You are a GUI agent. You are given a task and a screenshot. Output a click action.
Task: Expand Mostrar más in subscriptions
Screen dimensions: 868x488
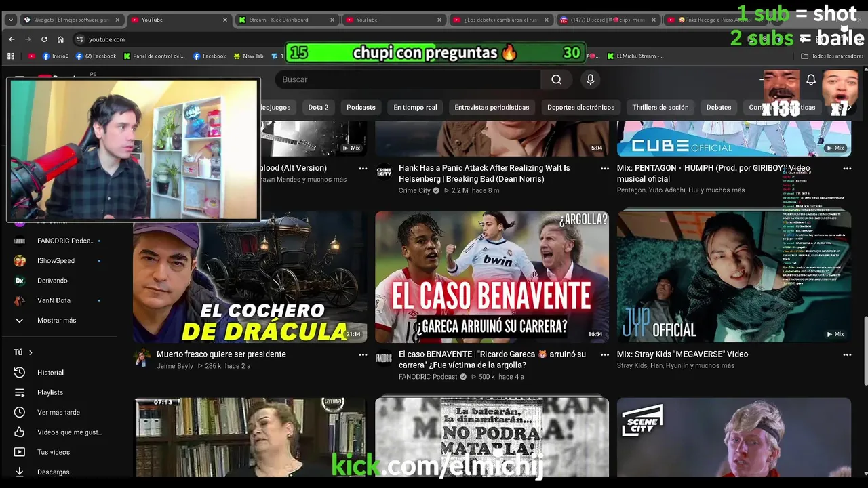tap(56, 321)
